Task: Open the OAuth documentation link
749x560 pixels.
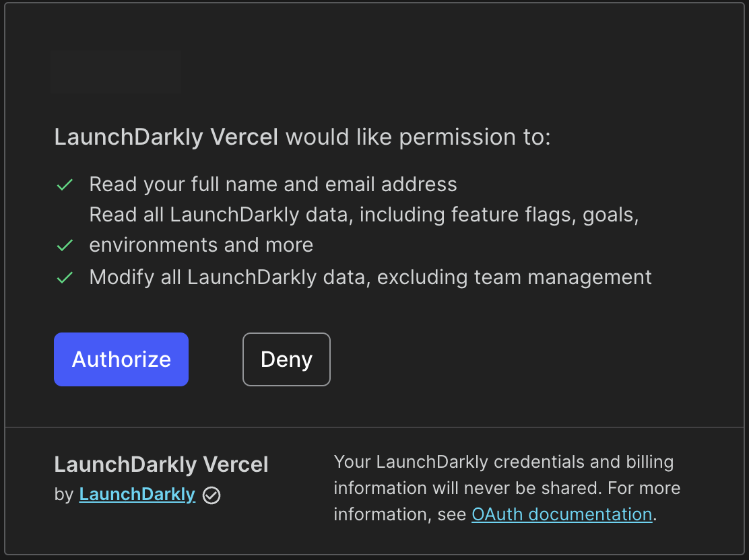Action: pos(562,514)
